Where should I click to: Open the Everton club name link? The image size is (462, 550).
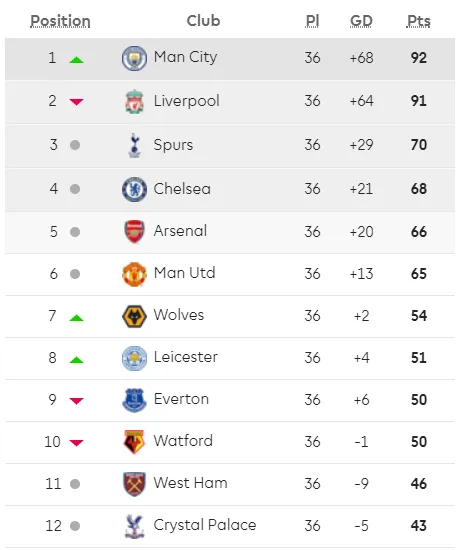click(181, 399)
